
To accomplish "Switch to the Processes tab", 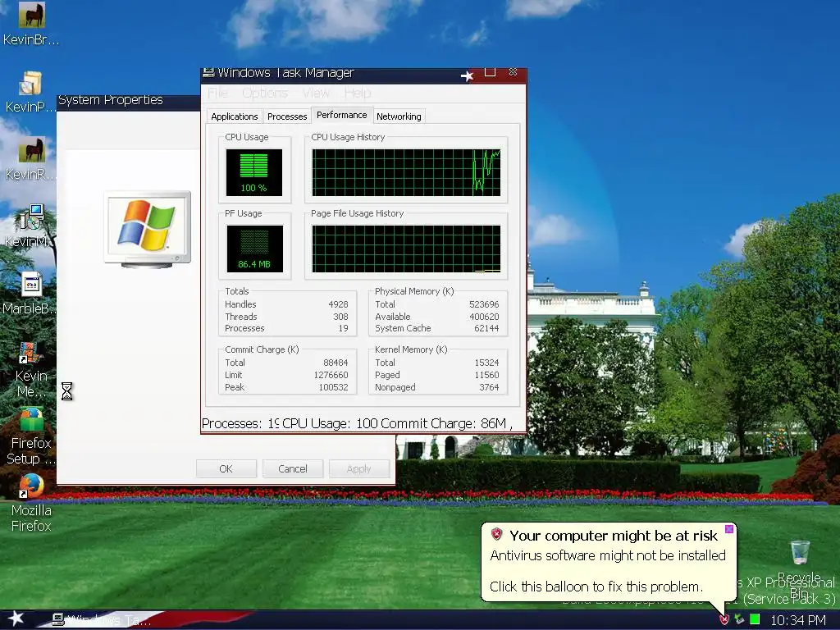I will click(287, 116).
